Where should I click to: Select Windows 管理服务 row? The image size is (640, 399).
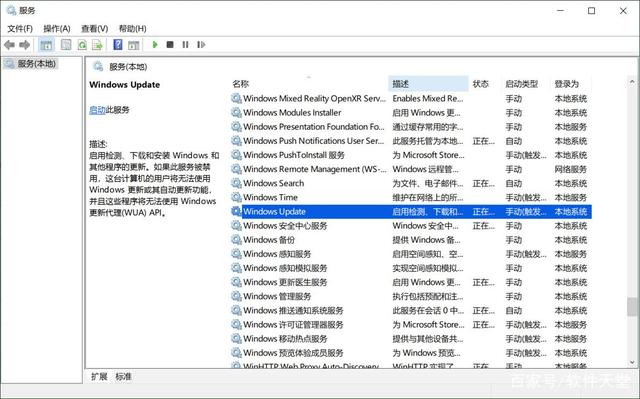click(411, 296)
